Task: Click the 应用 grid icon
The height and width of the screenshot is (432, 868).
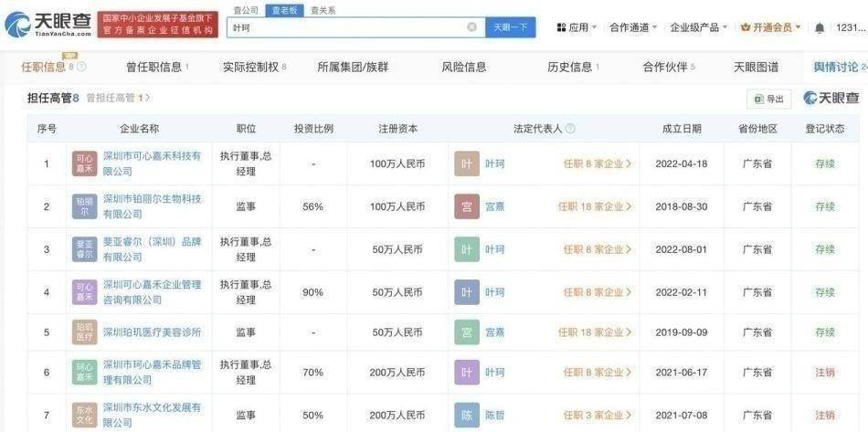Action: tap(561, 27)
